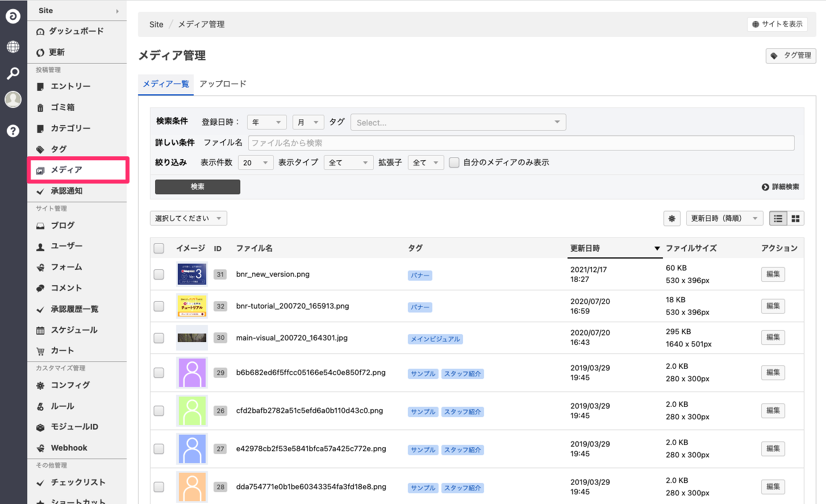Click the globe icon in the left rail
Screen dimensions: 826x504
(13, 47)
